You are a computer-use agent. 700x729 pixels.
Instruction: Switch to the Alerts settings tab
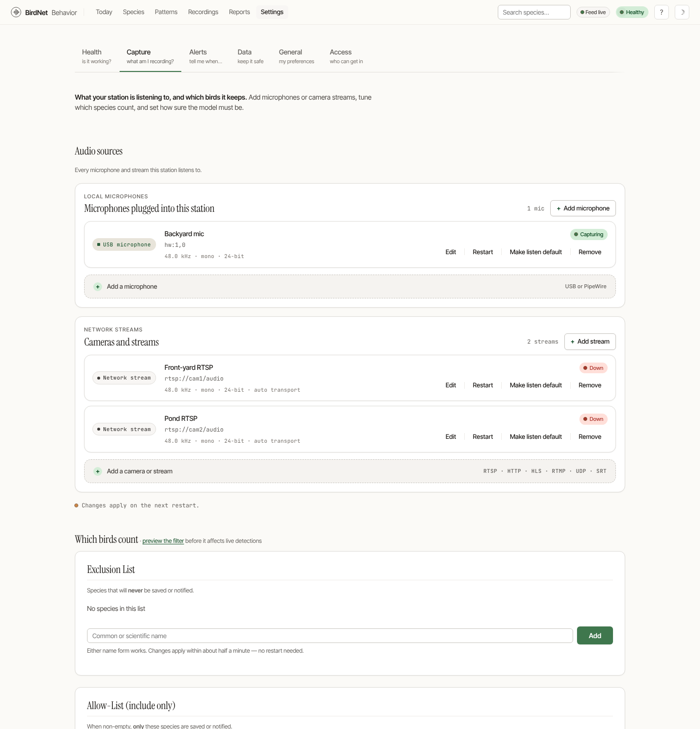point(206,56)
